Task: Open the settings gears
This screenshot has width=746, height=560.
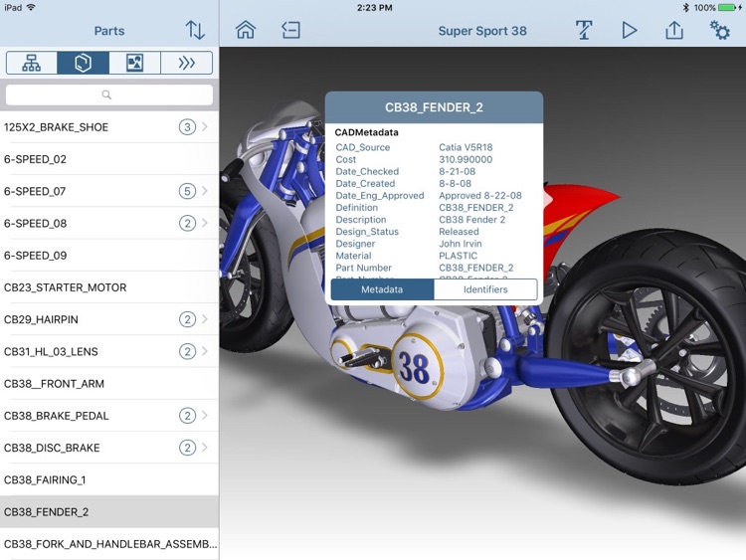Action: pos(720,30)
